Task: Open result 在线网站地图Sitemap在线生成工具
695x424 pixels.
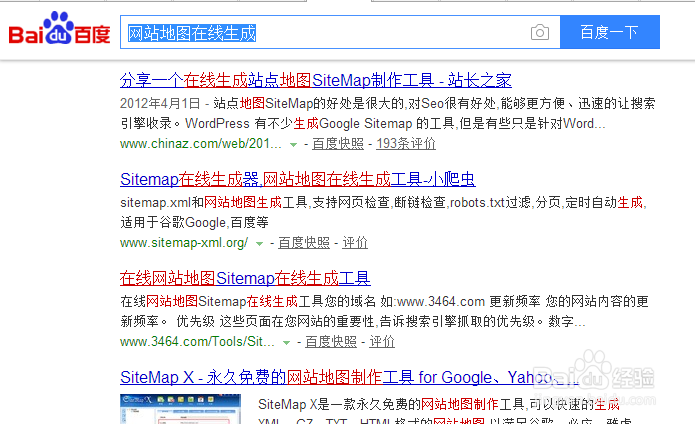Action: pyautogui.click(x=245, y=278)
